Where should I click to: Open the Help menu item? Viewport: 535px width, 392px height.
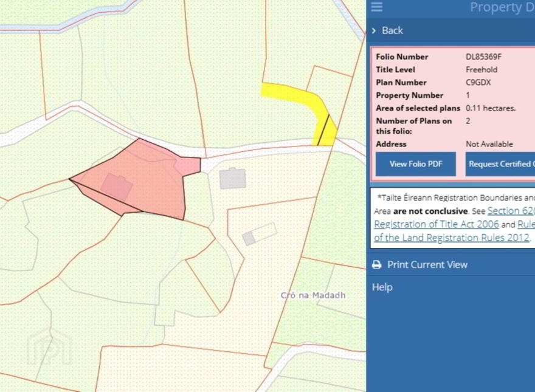(382, 287)
